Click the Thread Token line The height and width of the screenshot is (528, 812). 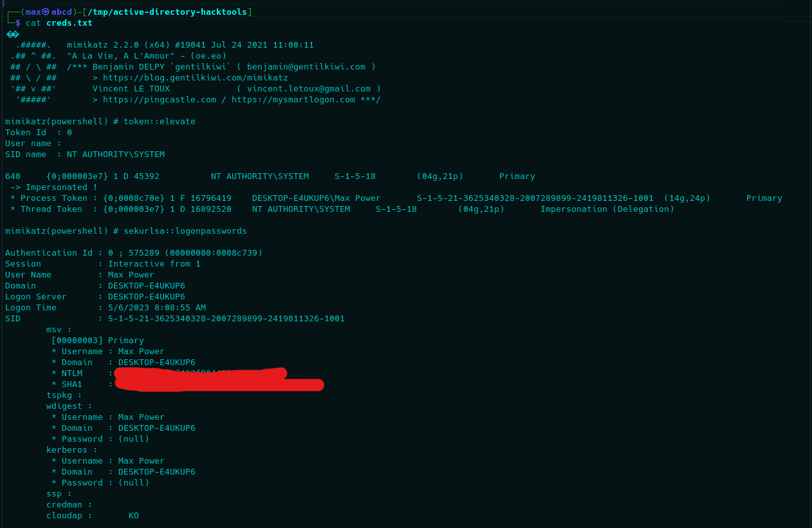tap(342, 209)
